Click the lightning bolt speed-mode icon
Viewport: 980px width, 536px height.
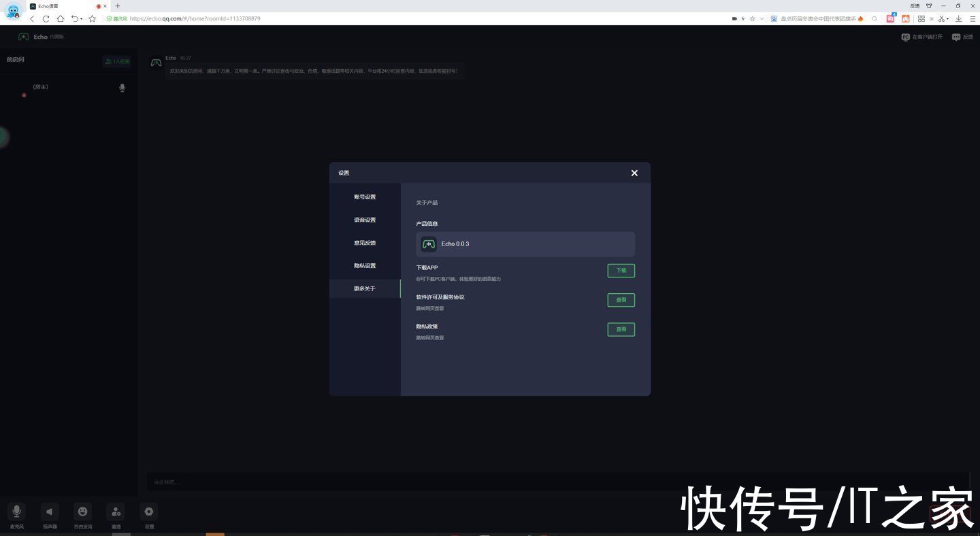[743, 18]
